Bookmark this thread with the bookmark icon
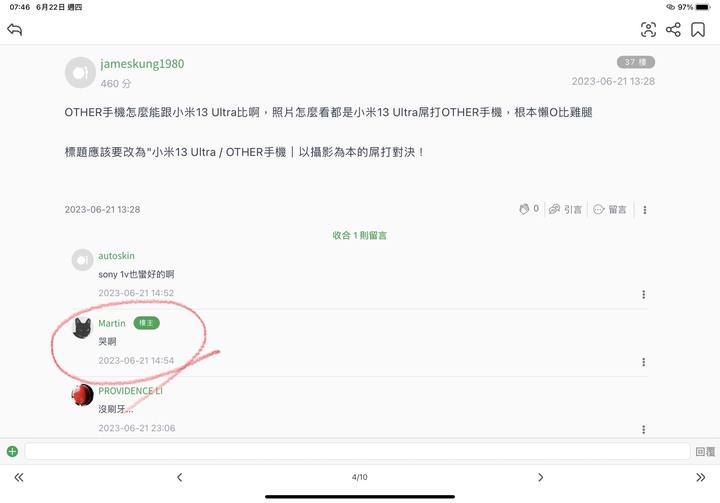The image size is (720, 503). [x=698, y=30]
